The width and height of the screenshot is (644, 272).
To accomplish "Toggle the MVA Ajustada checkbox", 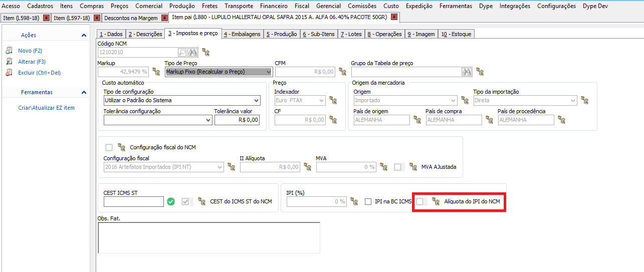I will [397, 167].
